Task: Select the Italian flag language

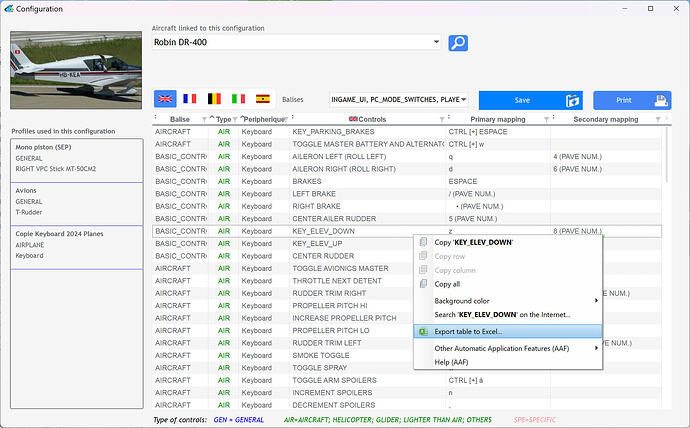Action: click(239, 99)
